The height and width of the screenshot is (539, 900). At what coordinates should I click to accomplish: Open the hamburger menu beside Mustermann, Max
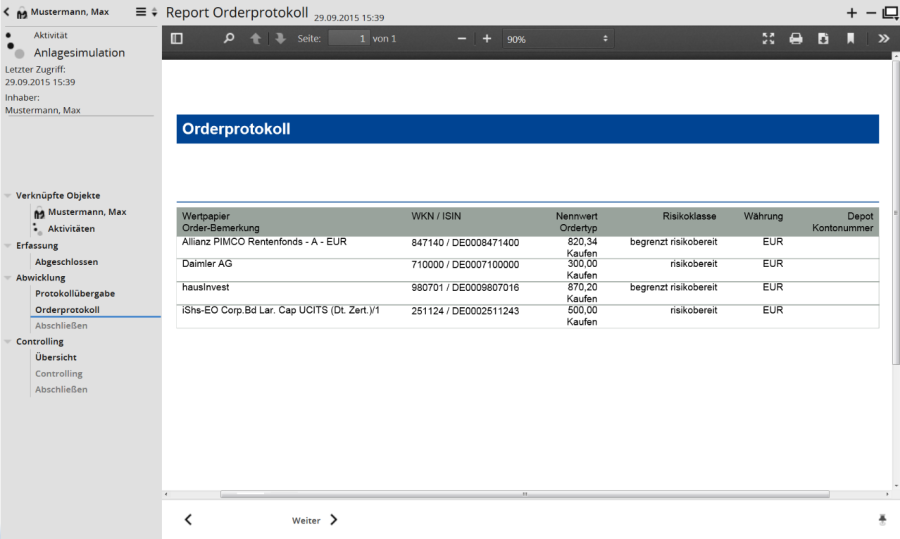(141, 12)
